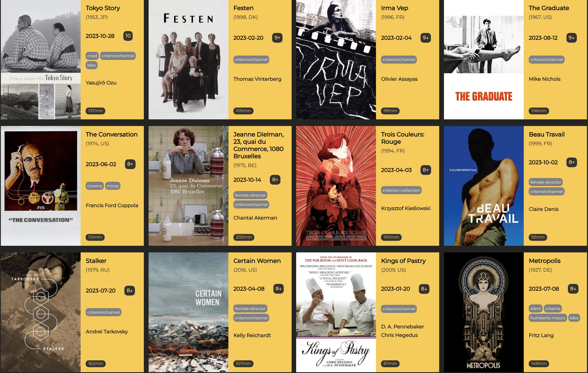The width and height of the screenshot is (588, 373).
Task: Click the 9↓ rating badge on Irma Vep
Action: [425, 38]
